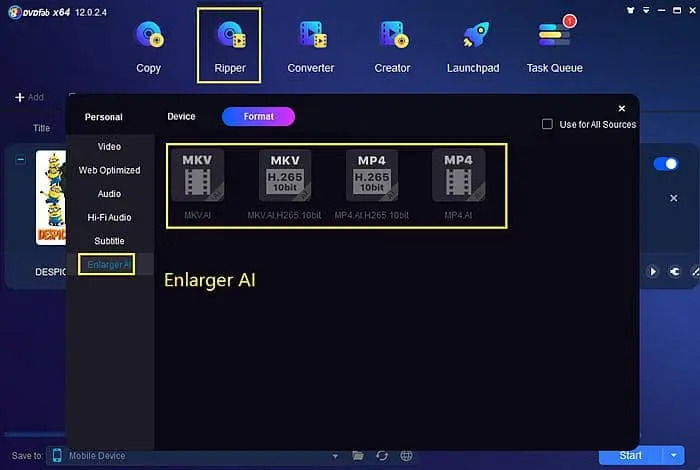Viewport: 700px width, 470px height.
Task: Switch to the Personal tab
Action: tap(104, 117)
